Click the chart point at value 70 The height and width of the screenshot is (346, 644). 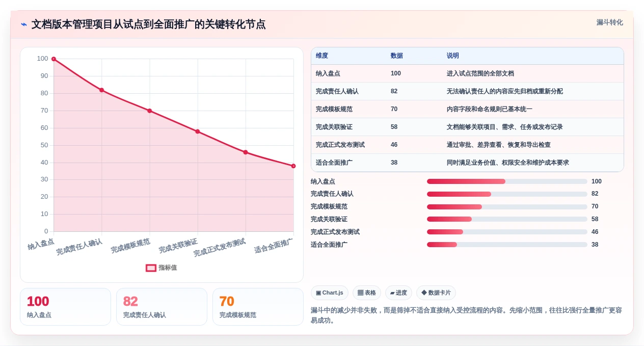(x=149, y=111)
